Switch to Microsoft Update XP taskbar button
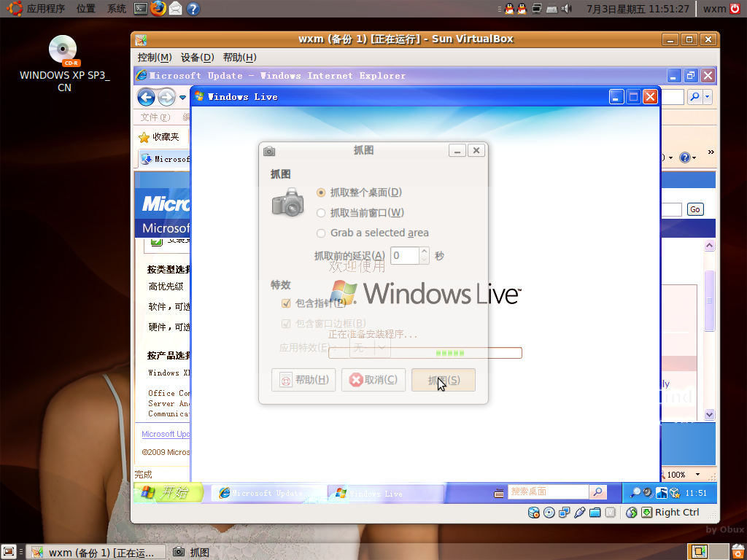The width and height of the screenshot is (747, 560). pyautogui.click(x=268, y=494)
